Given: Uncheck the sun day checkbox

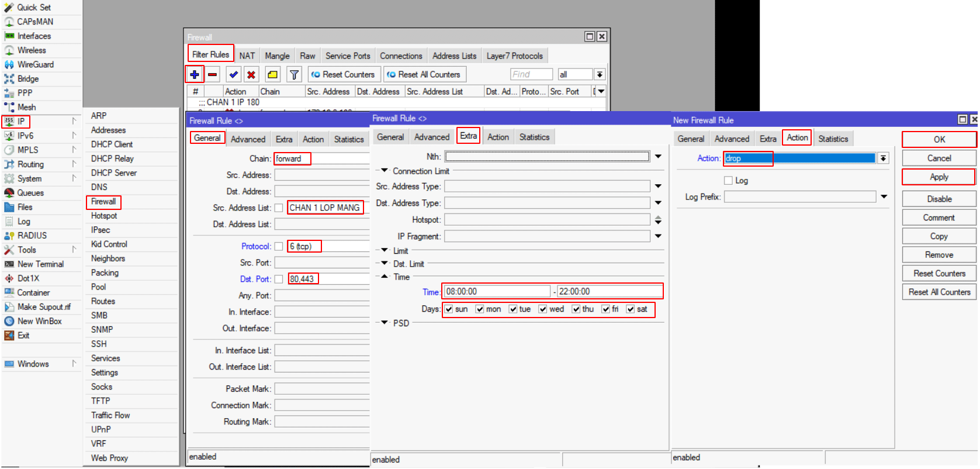Looking at the screenshot, I should [449, 309].
